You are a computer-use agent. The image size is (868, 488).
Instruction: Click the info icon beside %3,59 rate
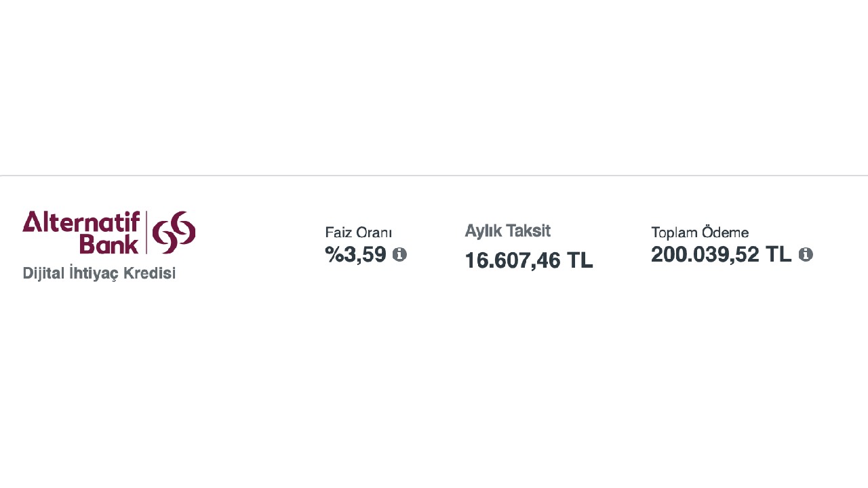tap(399, 255)
